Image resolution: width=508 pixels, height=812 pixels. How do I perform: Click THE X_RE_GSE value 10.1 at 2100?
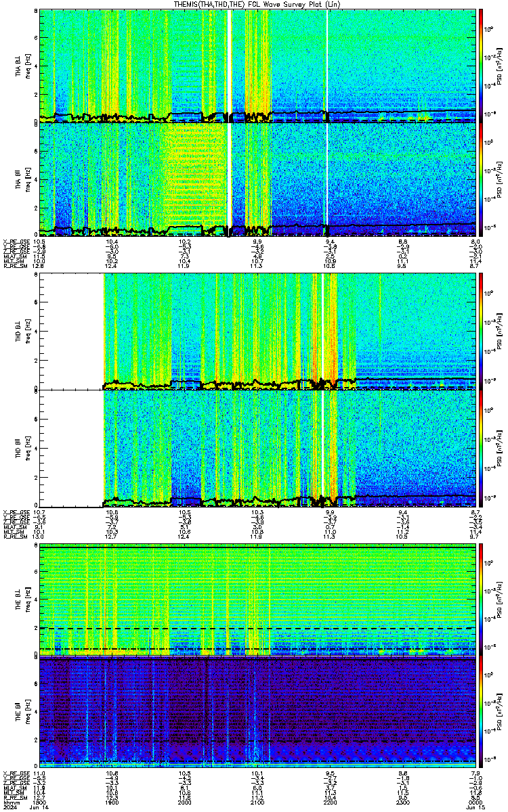[257, 772]
